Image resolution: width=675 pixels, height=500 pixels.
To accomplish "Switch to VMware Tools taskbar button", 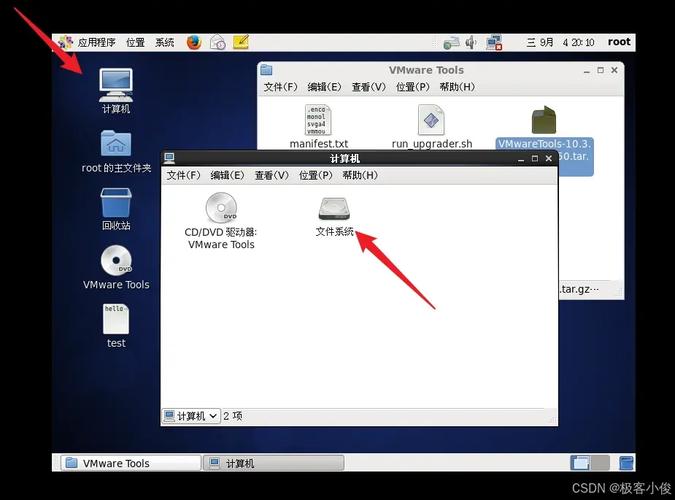I will pyautogui.click(x=131, y=463).
